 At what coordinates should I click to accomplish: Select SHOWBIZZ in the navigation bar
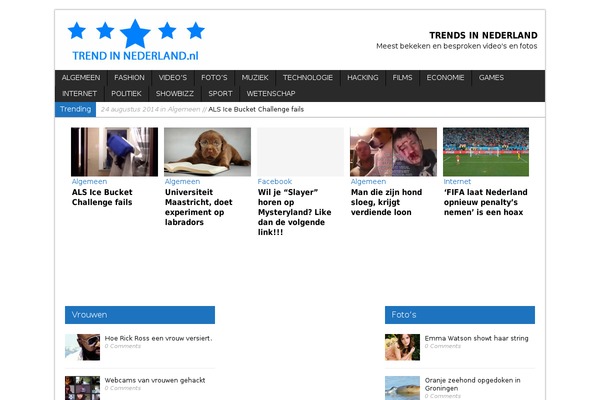point(174,94)
